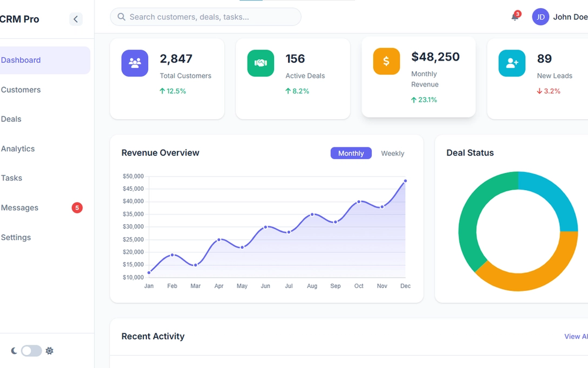Select Analytics from the sidebar

(18, 148)
